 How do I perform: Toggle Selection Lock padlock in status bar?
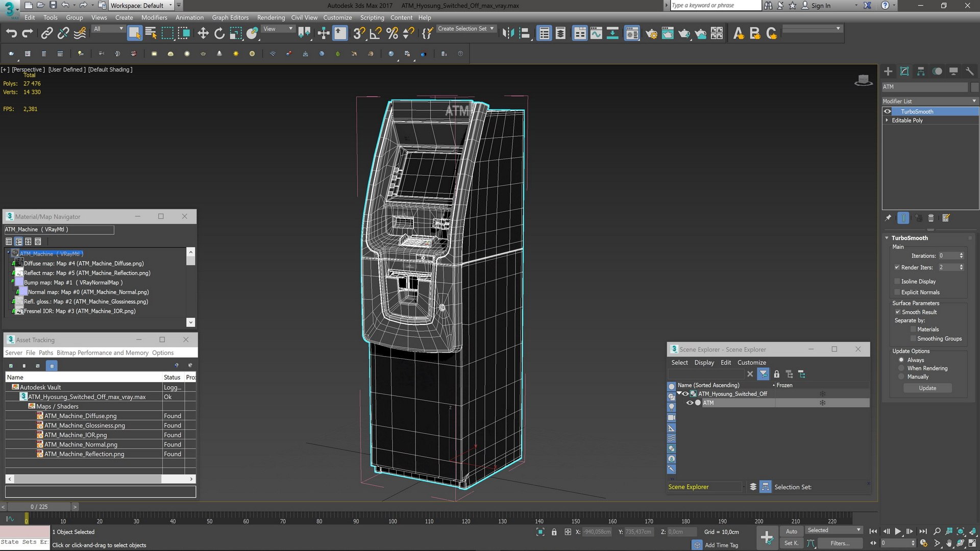(x=554, y=532)
